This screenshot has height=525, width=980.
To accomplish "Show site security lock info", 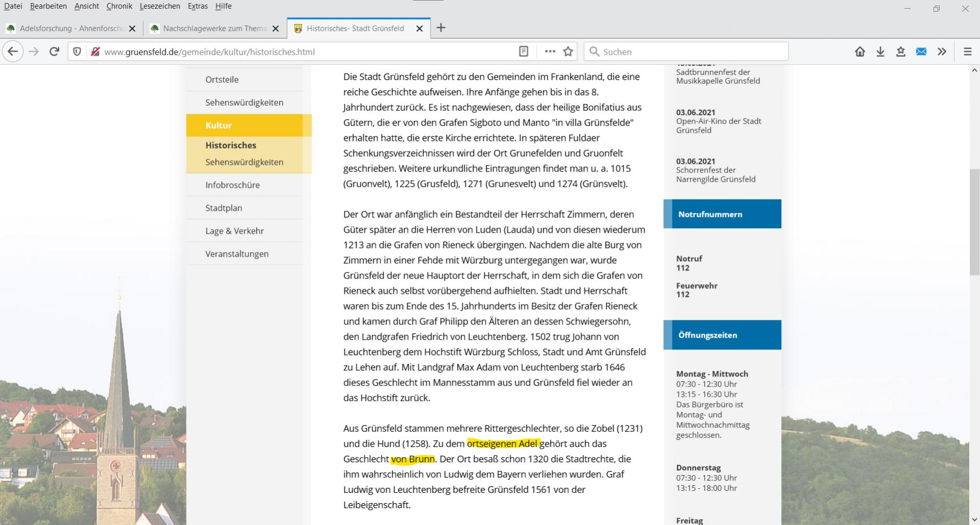I will click(x=95, y=52).
